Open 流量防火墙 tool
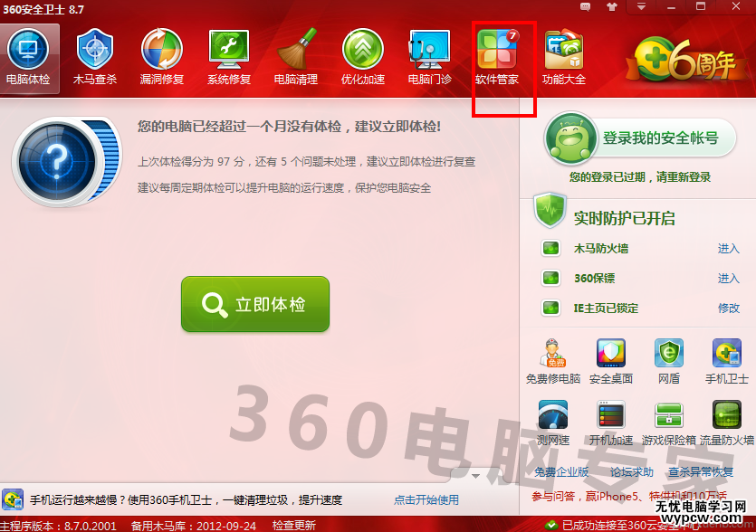Image resolution: width=756 pixels, height=532 pixels. (x=727, y=423)
